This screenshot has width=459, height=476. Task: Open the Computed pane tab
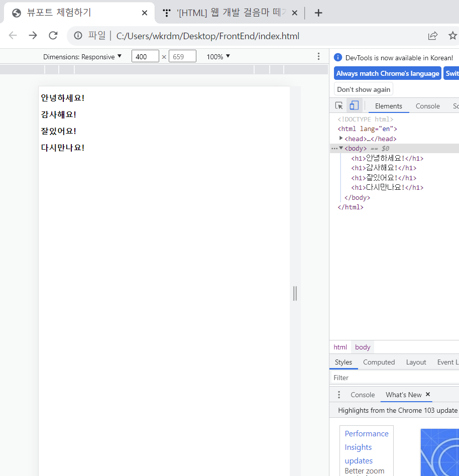pyautogui.click(x=379, y=362)
